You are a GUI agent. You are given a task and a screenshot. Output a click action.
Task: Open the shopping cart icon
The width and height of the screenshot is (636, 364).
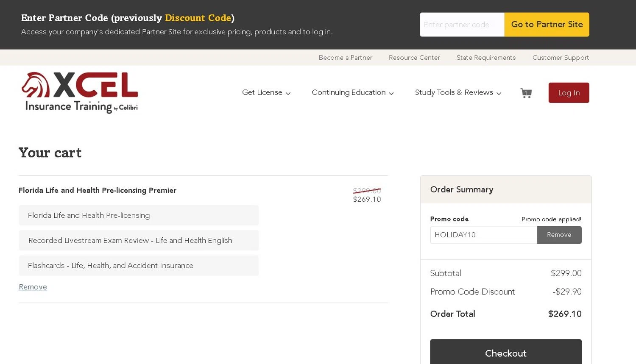526,93
